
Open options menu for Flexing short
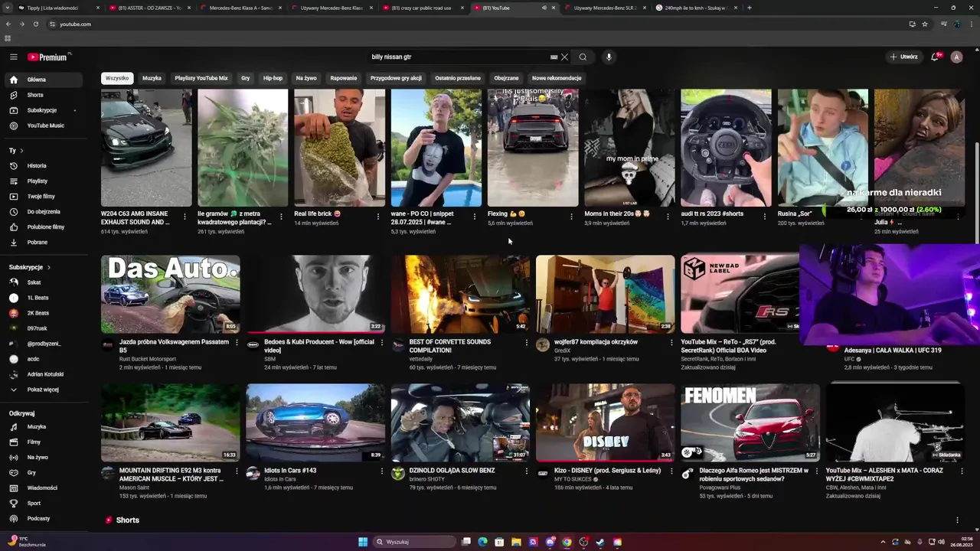(x=571, y=217)
